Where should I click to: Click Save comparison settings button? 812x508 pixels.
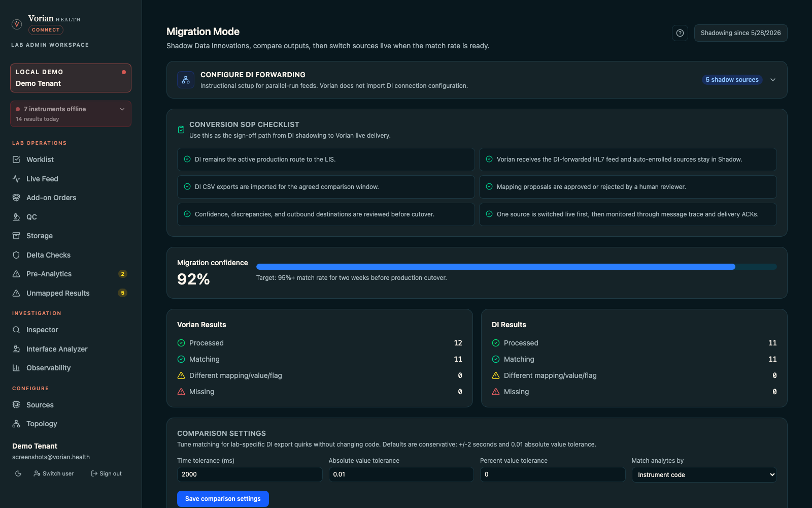pos(223,499)
